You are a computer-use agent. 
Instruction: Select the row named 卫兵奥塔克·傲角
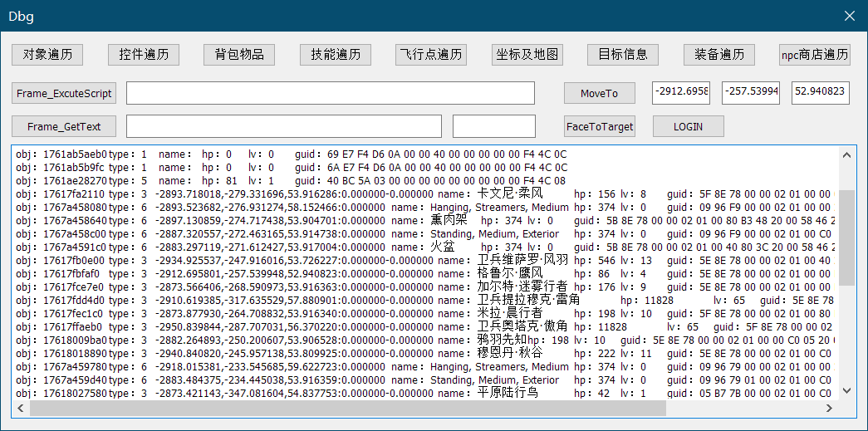[x=425, y=327]
